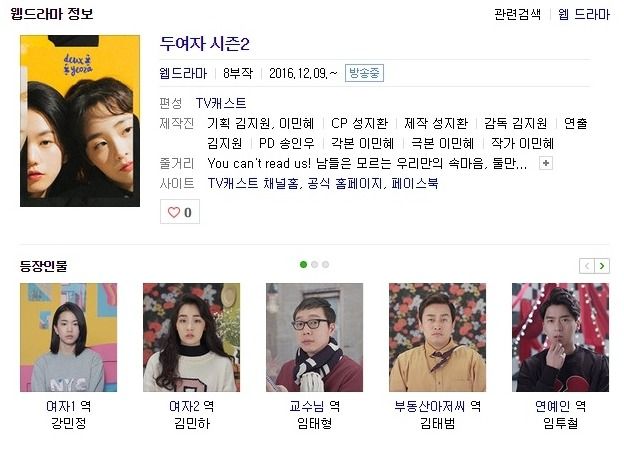Open 김태범 cast photo

point(437,337)
